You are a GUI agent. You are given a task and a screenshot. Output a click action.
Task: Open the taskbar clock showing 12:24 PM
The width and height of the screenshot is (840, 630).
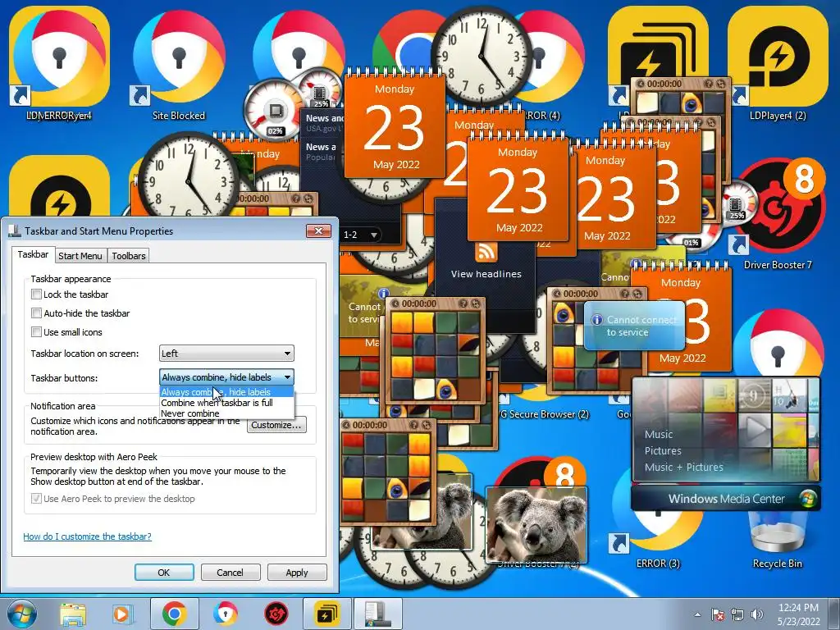[x=798, y=614]
